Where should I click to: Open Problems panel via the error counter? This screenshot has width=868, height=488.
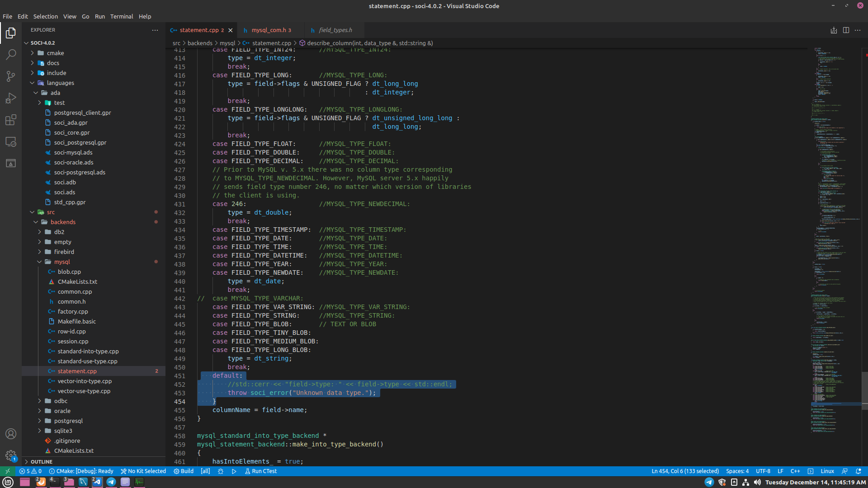pos(30,471)
